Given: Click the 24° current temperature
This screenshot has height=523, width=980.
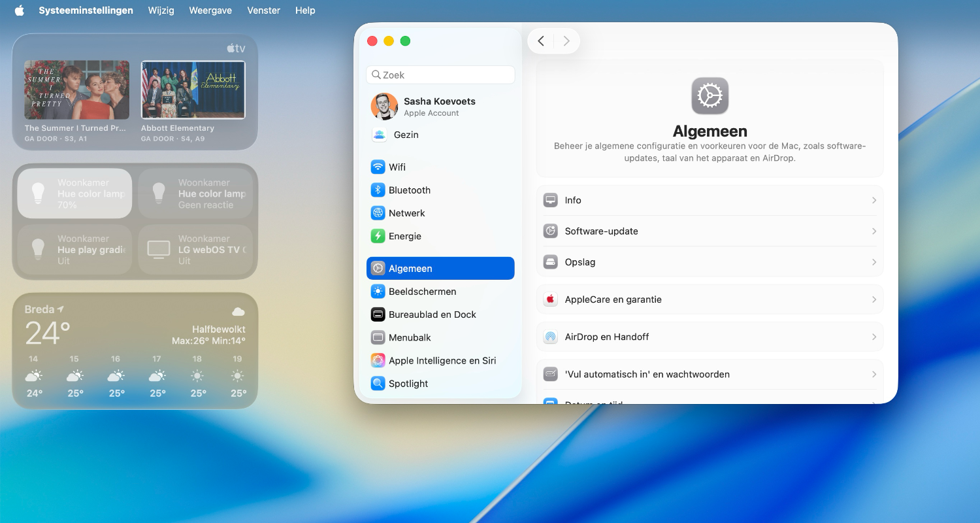Looking at the screenshot, I should coord(48,333).
